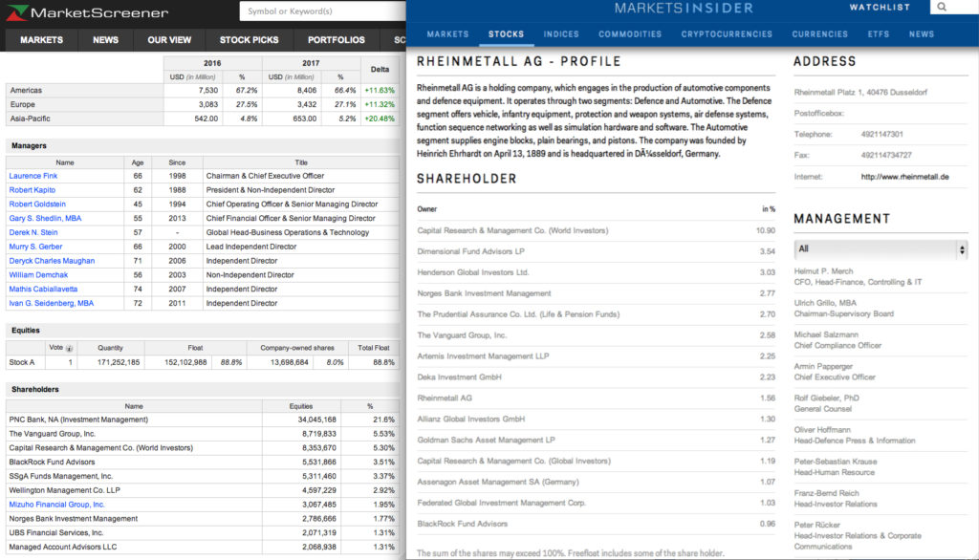Open the Robert Kapito link

pyautogui.click(x=32, y=190)
